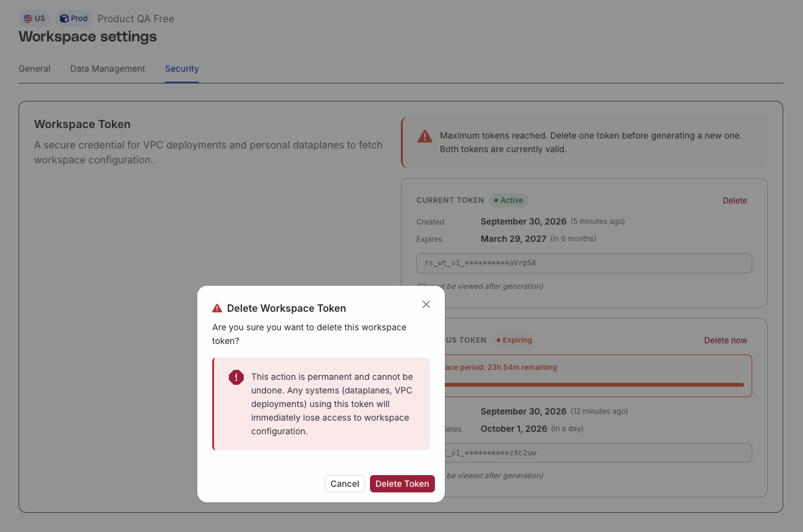The height and width of the screenshot is (532, 803).
Task: Click the March 29, 2027 expiry date
Action: (x=513, y=239)
